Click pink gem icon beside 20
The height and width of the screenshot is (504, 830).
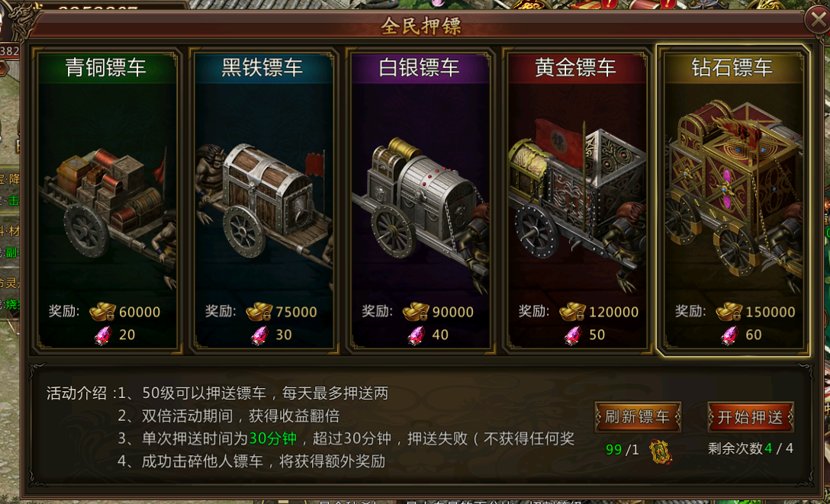(x=103, y=335)
